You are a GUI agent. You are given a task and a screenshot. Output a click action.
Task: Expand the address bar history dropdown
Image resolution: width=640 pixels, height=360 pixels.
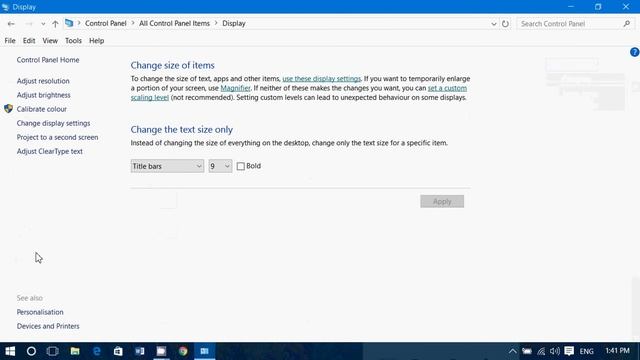494,24
